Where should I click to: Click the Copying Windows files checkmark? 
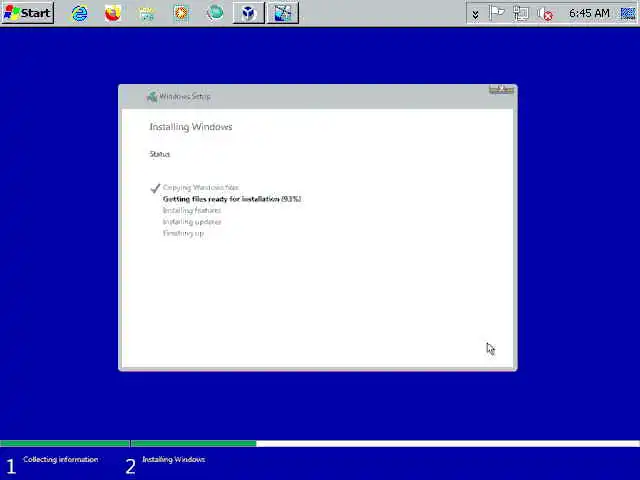(x=155, y=188)
